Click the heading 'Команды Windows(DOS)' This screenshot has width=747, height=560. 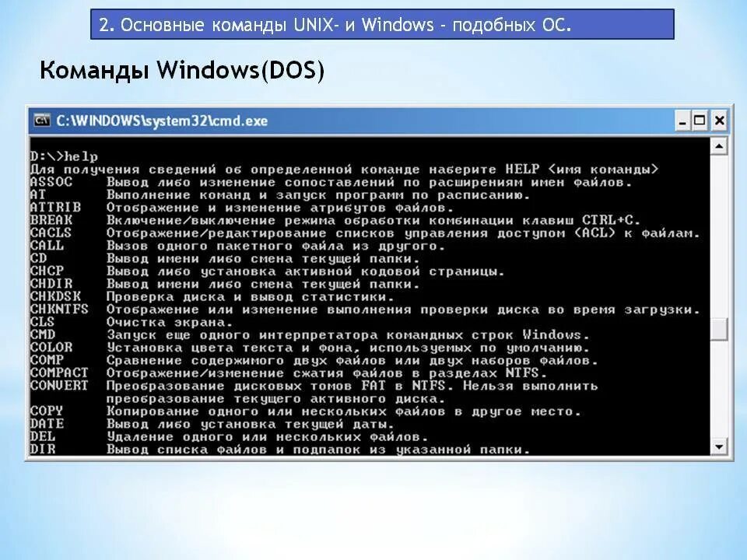click(x=182, y=70)
